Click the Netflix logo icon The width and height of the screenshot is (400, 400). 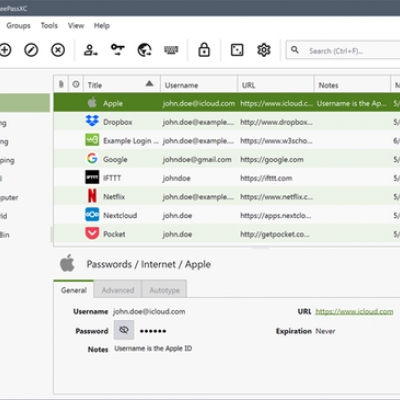[x=92, y=196]
